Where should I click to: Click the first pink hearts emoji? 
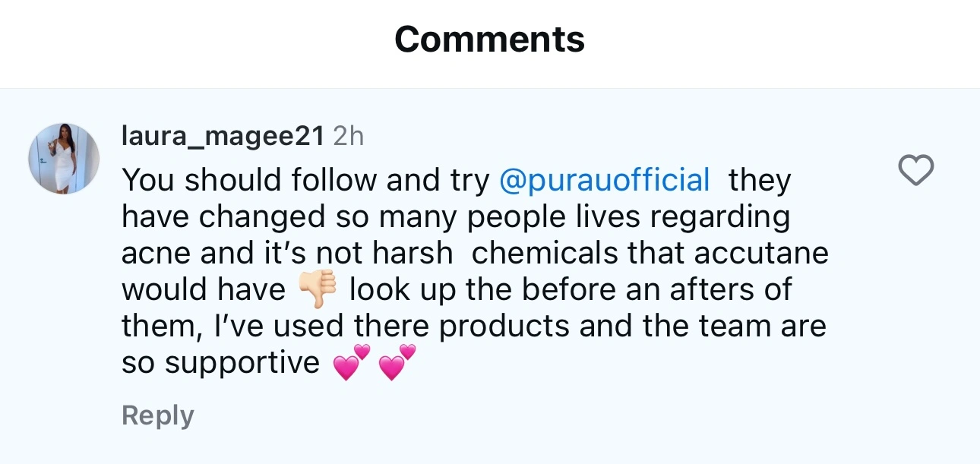(351, 363)
